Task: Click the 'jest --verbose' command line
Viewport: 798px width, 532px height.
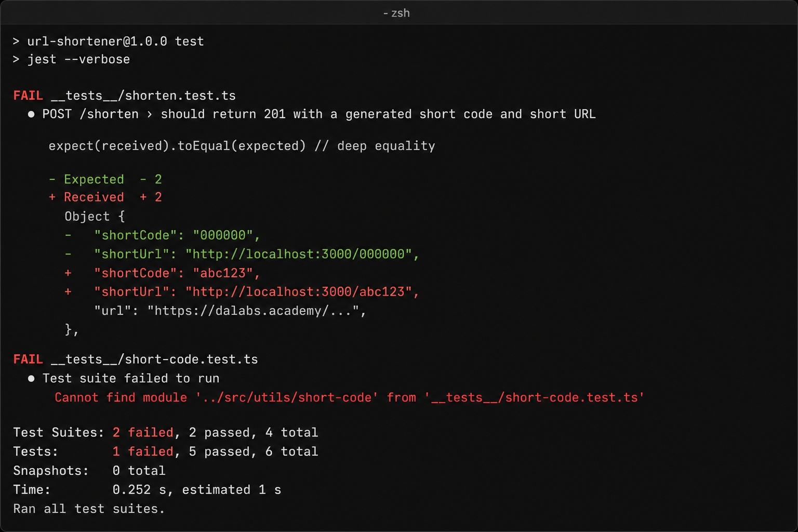Action: [x=72, y=59]
